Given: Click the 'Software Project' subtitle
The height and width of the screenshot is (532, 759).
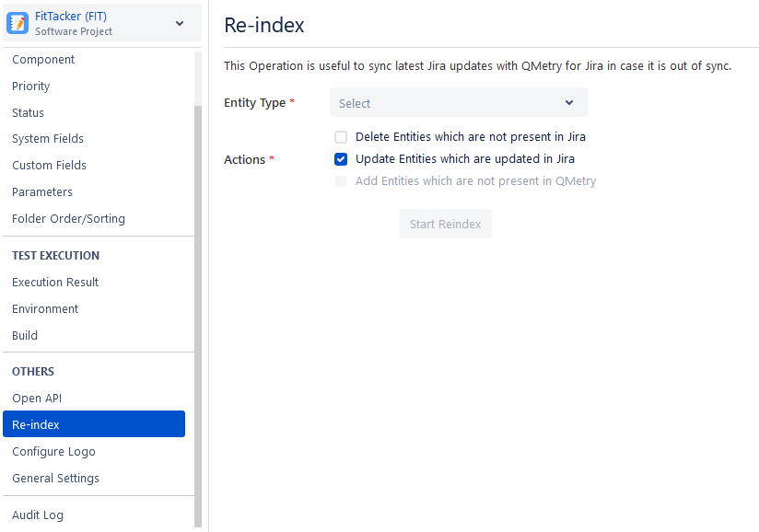Looking at the screenshot, I should (x=74, y=31).
